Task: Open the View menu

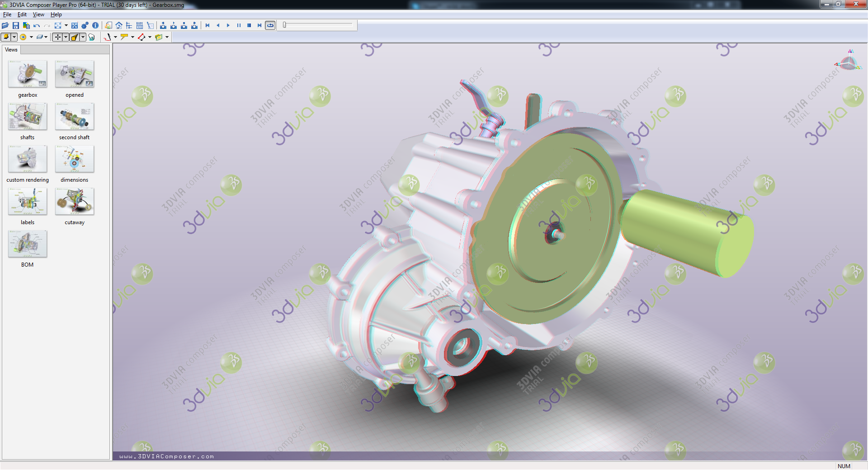Action: pyautogui.click(x=38, y=14)
